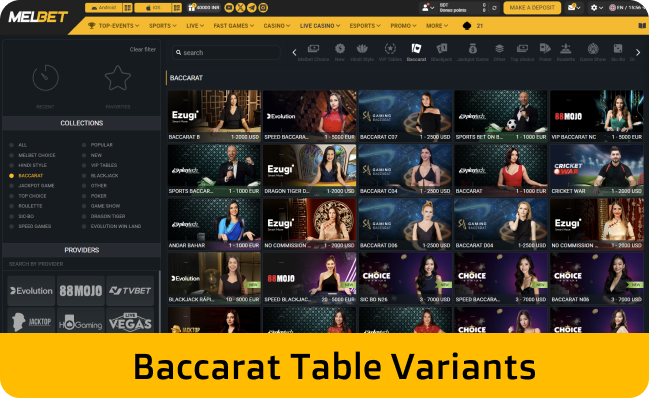Open the Favorites star icon
This screenshot has height=398, width=649.
tap(118, 78)
